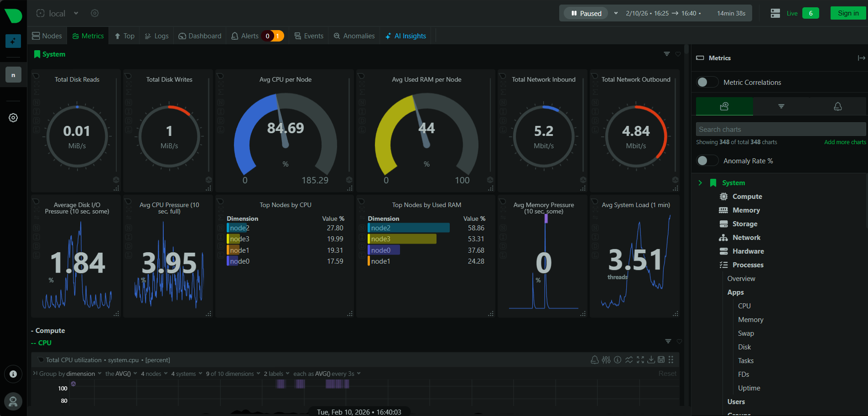868x416 pixels.
Task: Open 9 of 10 dimensions dropdown
Action: [x=233, y=374]
